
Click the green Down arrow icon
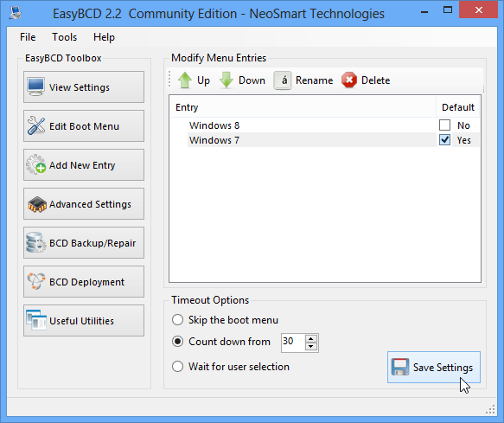[226, 80]
